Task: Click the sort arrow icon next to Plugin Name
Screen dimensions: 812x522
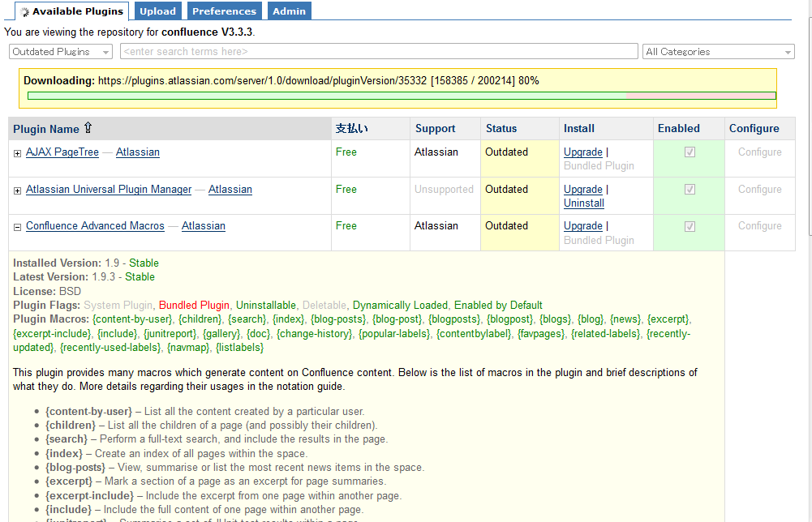Action: (x=88, y=128)
